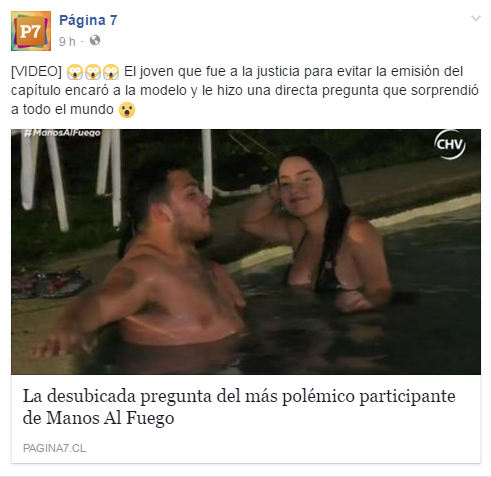This screenshot has height=477, width=491.
Task: Open the "La desubicada pregunta" headline link
Action: tap(239, 407)
